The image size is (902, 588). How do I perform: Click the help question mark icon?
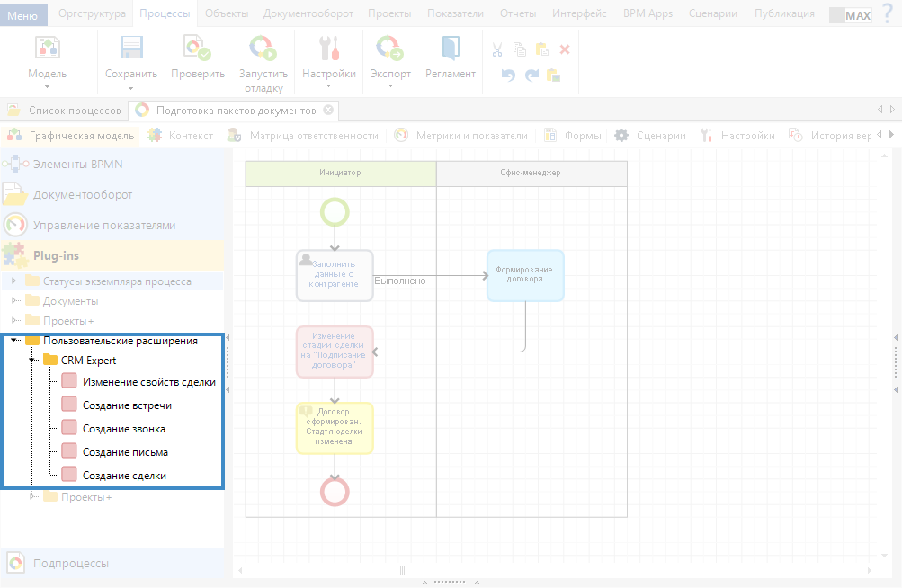click(888, 13)
